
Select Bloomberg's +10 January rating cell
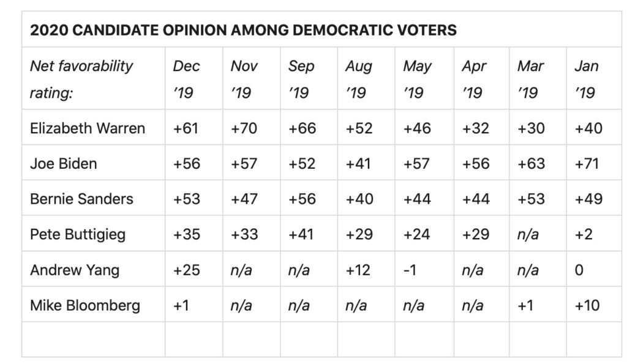click(x=588, y=305)
